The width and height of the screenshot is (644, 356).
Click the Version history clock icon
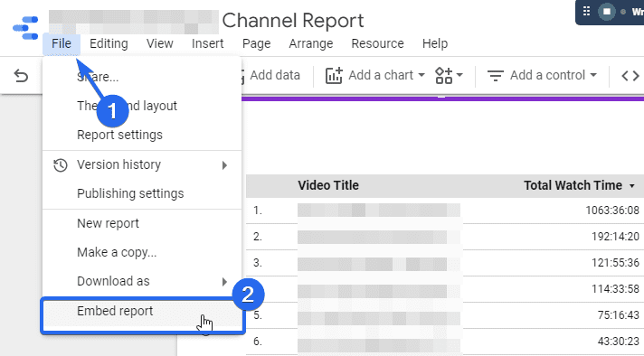(x=61, y=164)
